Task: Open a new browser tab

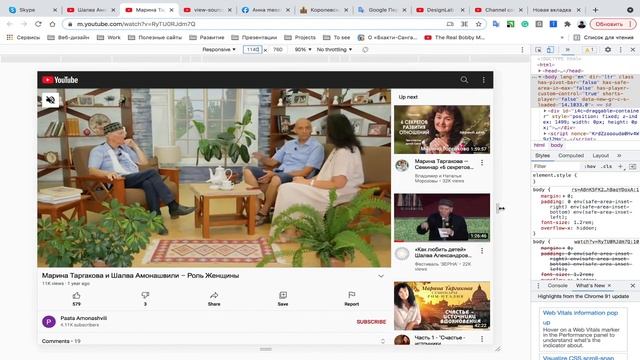Action: (596, 10)
